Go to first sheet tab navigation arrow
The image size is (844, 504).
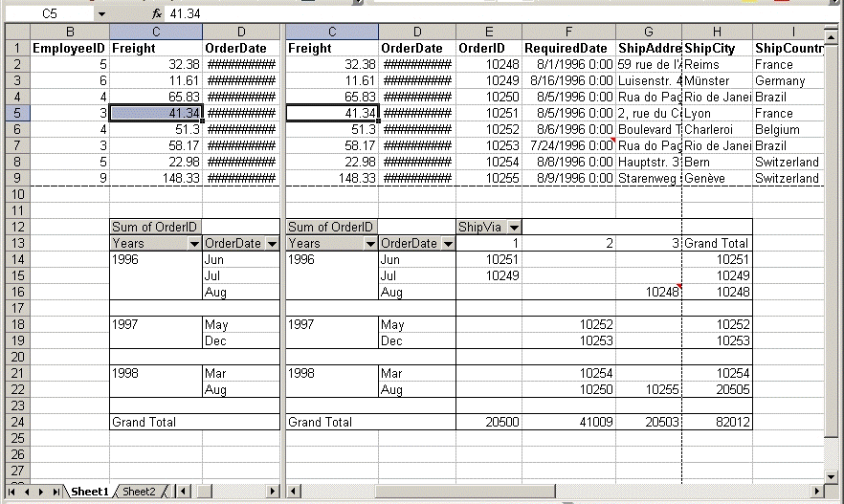12,492
